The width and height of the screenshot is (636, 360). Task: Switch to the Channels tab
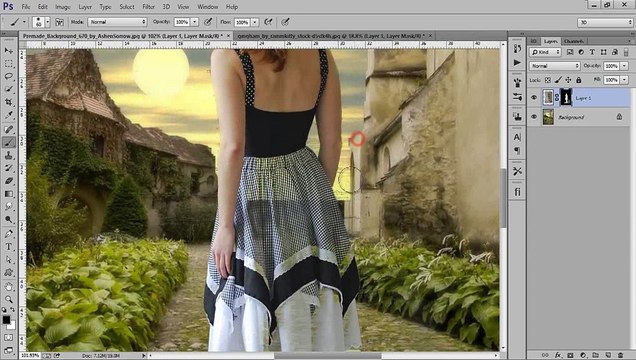click(574, 41)
